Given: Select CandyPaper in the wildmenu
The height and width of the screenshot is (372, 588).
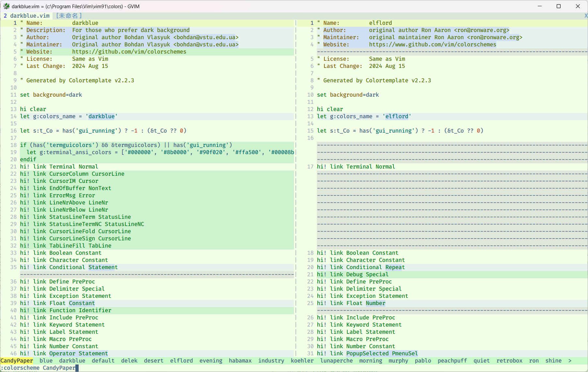Looking at the screenshot, I should pos(17,361).
